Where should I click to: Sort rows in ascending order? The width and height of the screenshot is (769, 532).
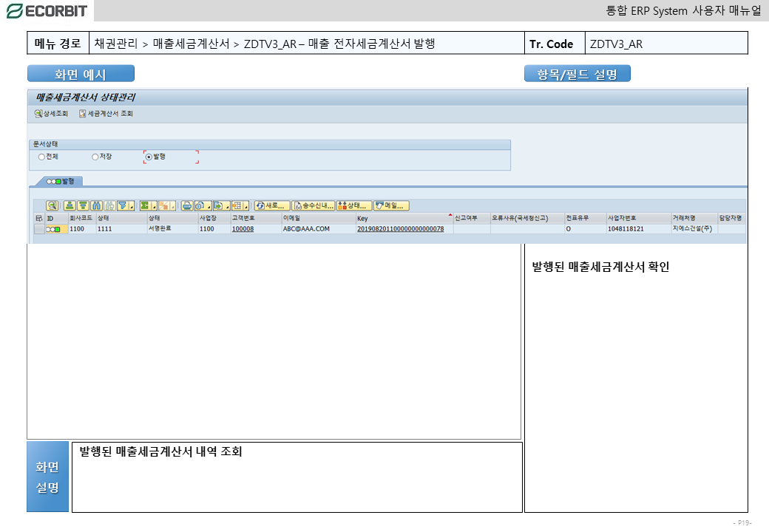tap(70, 205)
